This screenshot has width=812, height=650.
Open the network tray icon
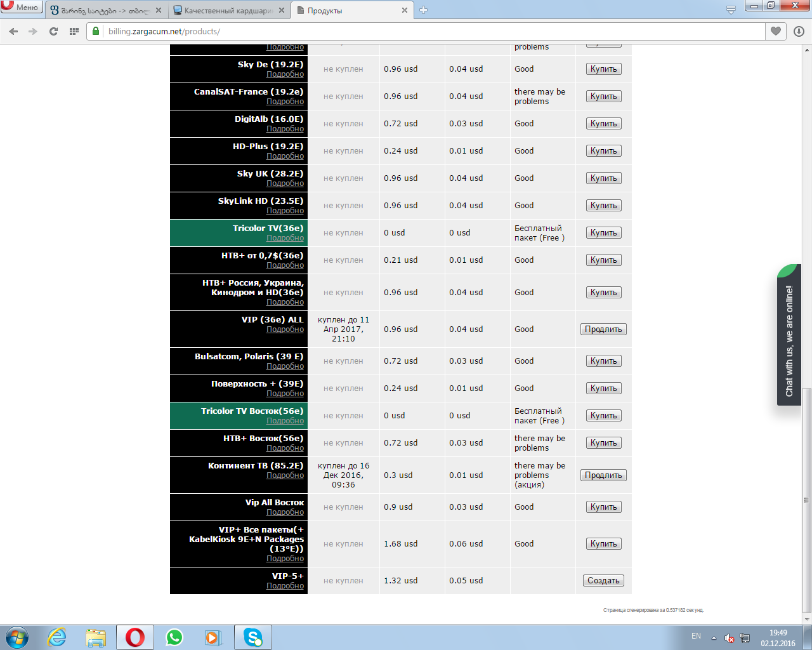[x=745, y=638]
